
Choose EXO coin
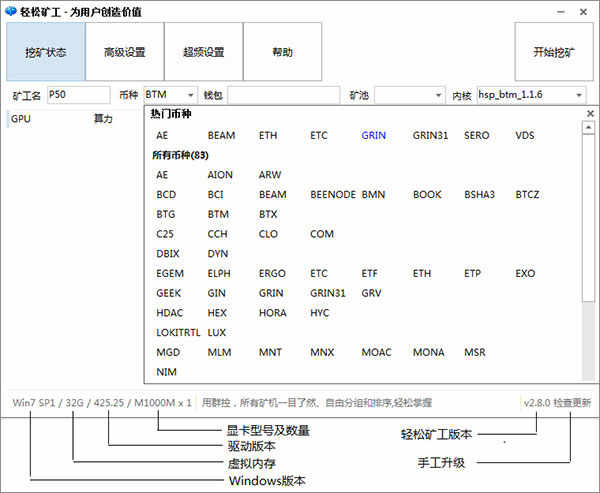point(525,274)
